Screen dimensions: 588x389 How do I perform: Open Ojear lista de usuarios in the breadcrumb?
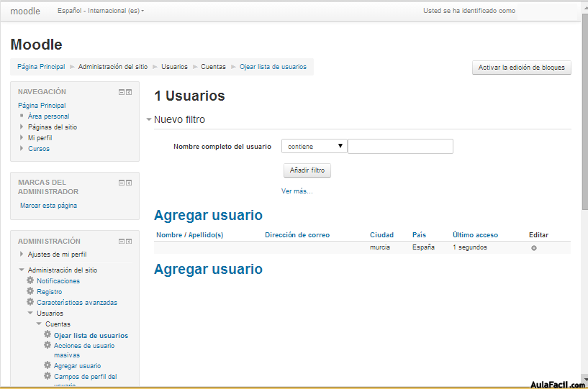coord(273,67)
